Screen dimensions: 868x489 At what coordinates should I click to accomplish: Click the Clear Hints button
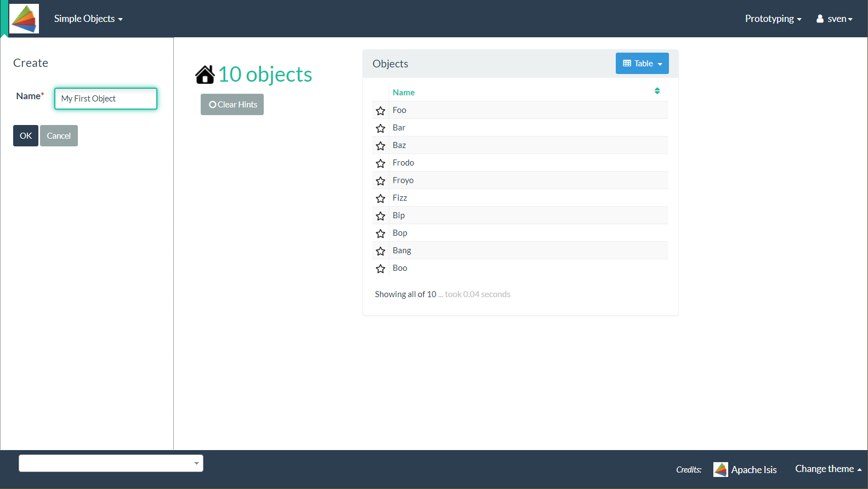click(232, 105)
